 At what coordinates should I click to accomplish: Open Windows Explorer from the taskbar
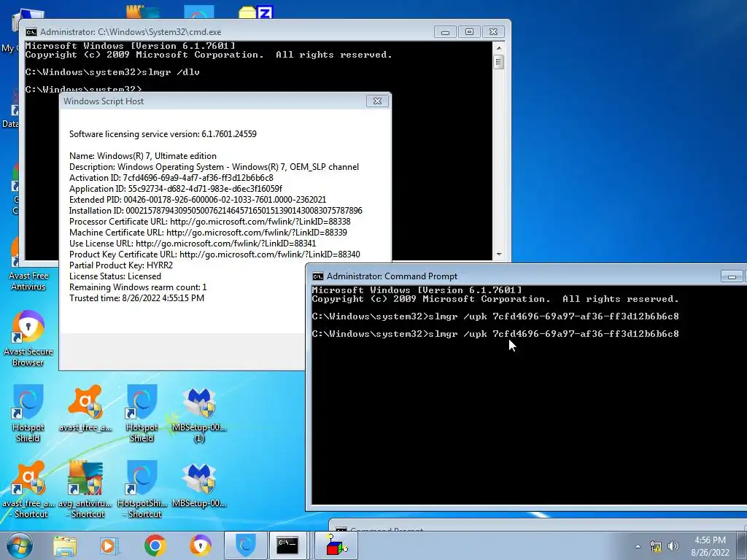[x=65, y=545]
